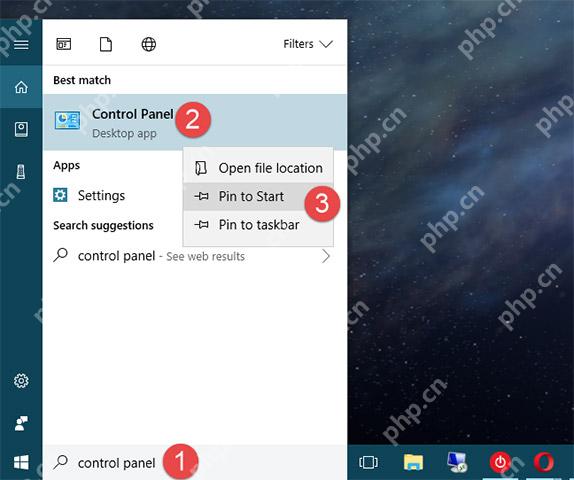This screenshot has width=574, height=480.
Task: Choose Open file location
Action: 258,168
